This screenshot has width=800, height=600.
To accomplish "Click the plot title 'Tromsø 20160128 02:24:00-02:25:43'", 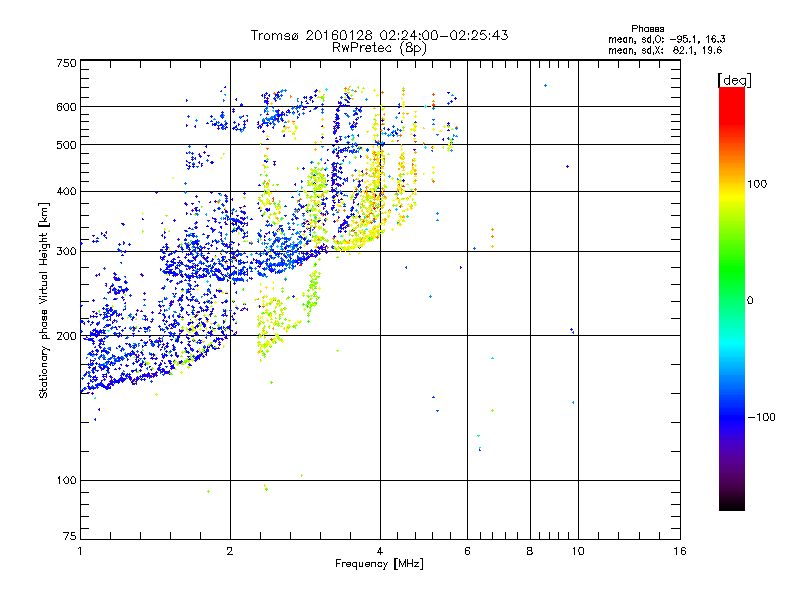I will (x=379, y=35).
